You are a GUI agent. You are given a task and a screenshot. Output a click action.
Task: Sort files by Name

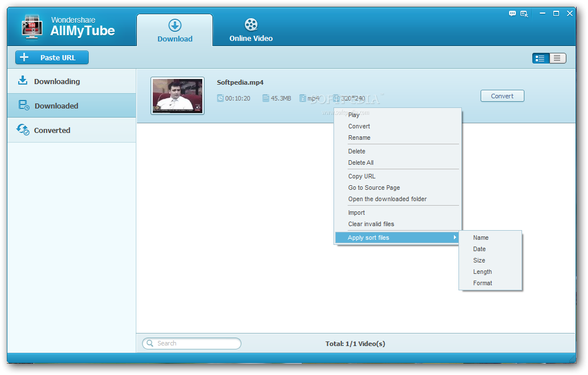[481, 238]
